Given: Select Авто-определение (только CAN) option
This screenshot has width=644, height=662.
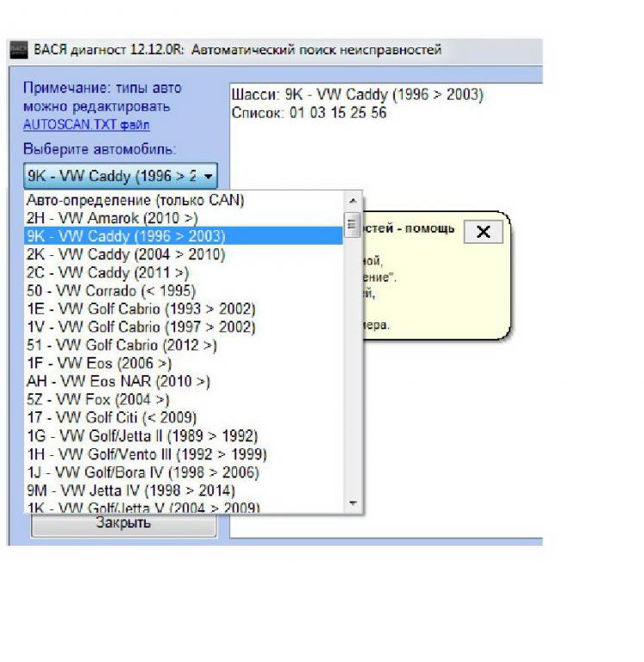Looking at the screenshot, I should [184, 200].
